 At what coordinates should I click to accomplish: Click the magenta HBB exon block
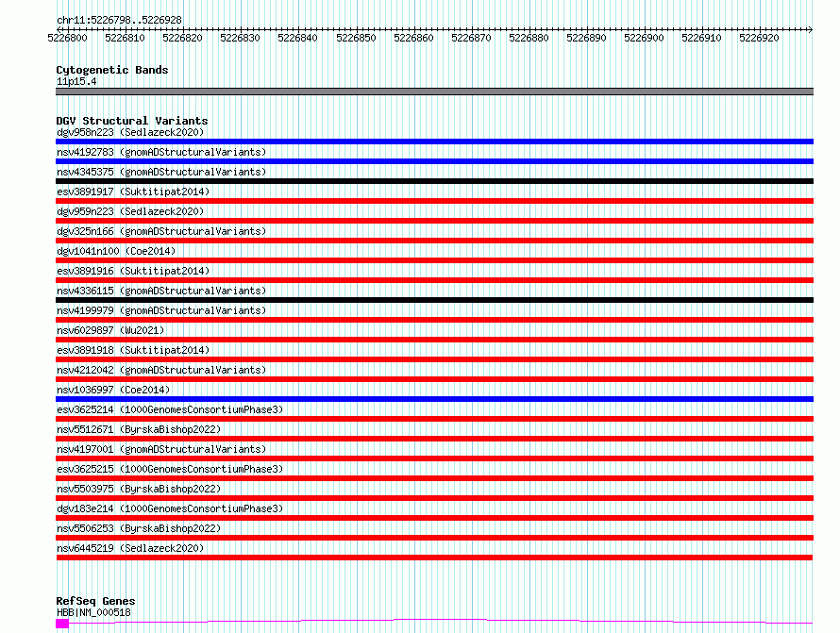coord(62,624)
